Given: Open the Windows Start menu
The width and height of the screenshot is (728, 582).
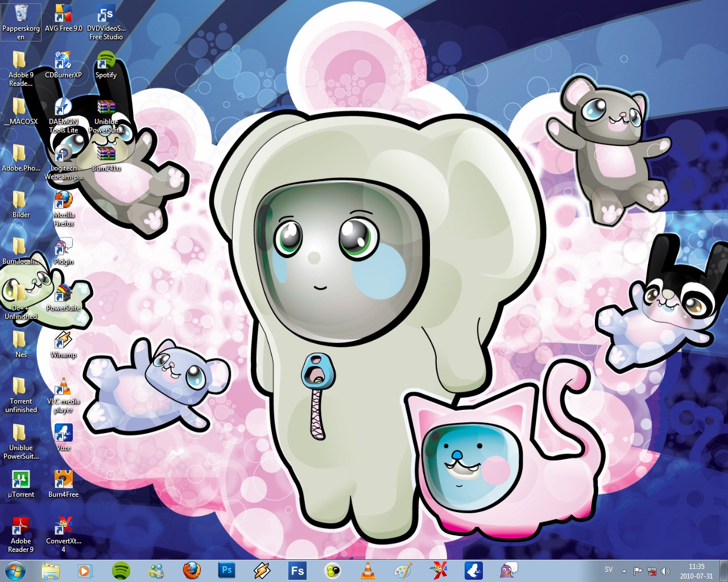Looking at the screenshot, I should (x=15, y=570).
